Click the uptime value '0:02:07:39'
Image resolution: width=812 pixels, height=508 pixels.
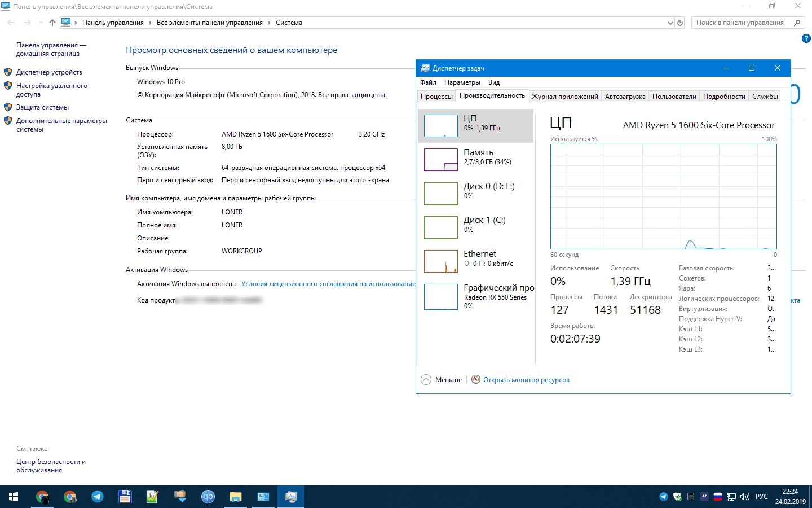575,339
